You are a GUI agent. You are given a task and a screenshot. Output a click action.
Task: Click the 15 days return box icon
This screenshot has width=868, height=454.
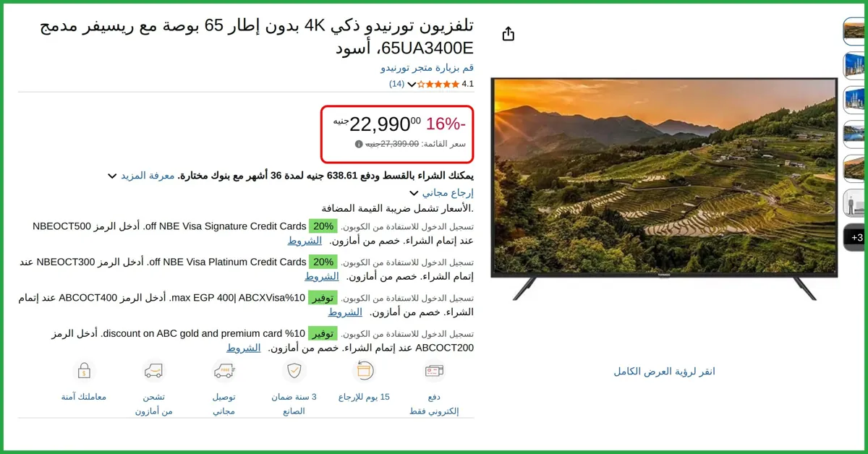tap(364, 371)
